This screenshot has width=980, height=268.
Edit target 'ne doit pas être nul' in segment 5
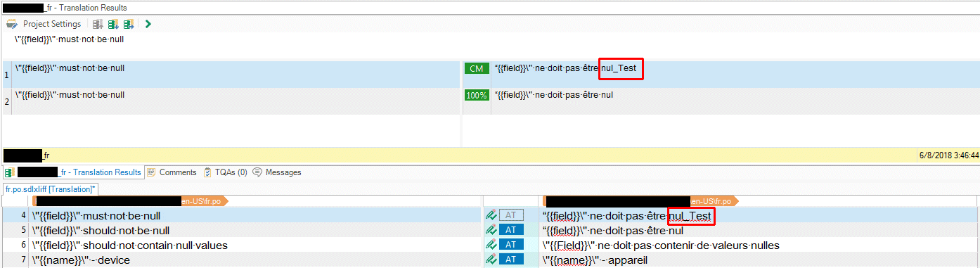(x=613, y=230)
